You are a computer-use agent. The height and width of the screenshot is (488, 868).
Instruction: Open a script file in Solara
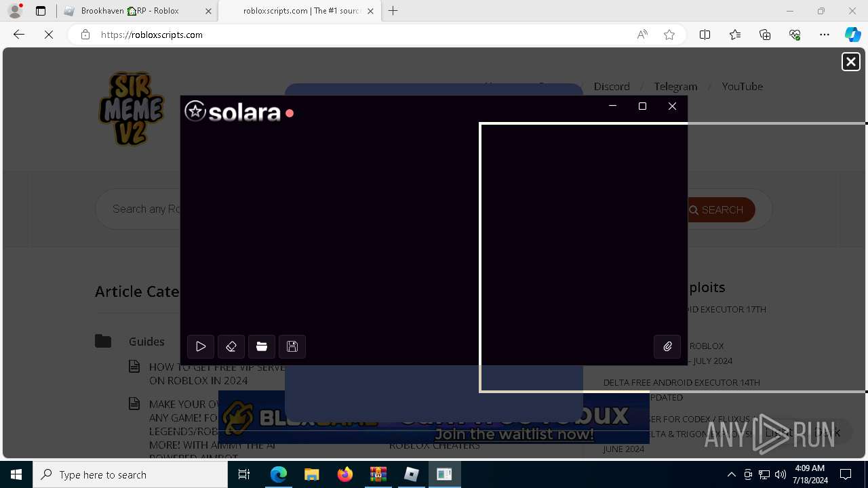[262, 346]
